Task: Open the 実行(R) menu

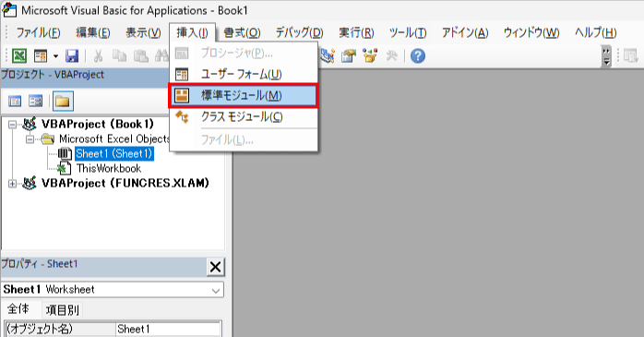Action: coord(356,32)
